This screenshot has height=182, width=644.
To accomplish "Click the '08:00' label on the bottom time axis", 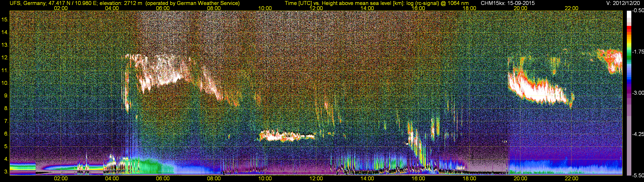I will (214, 179).
